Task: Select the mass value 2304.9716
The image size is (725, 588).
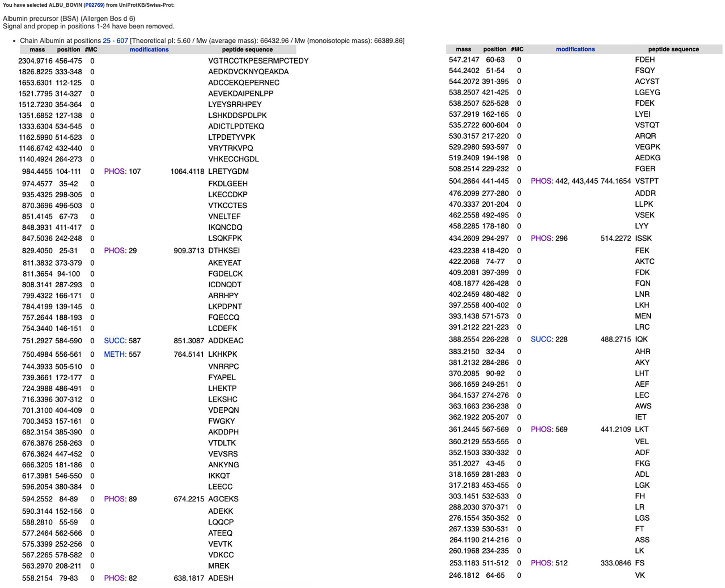Action: [x=35, y=61]
